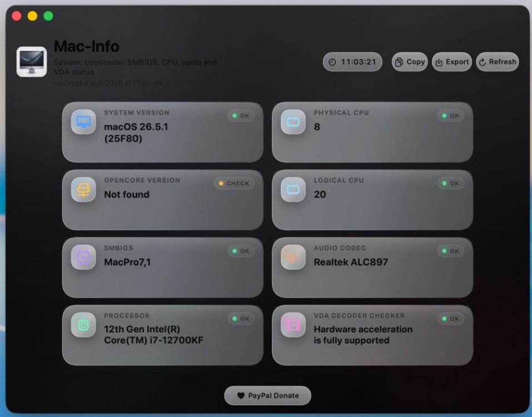Click the VDA Decoder Checker pink icon

tap(293, 325)
